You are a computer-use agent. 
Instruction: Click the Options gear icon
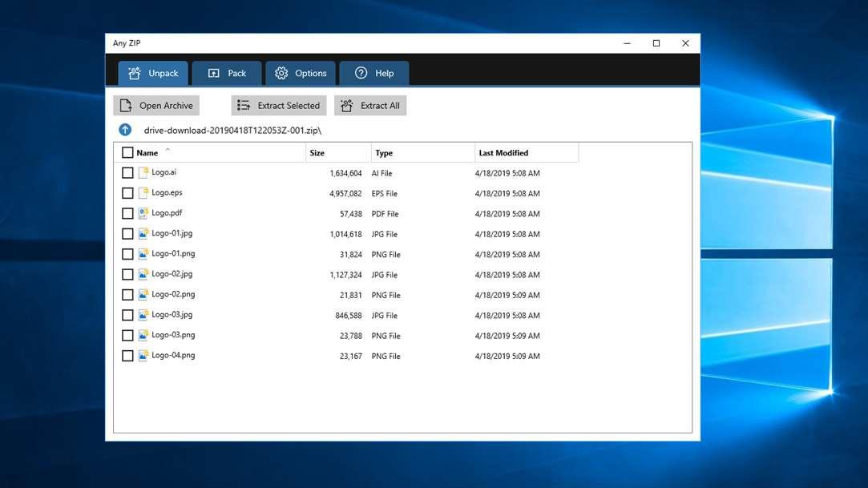[x=281, y=73]
